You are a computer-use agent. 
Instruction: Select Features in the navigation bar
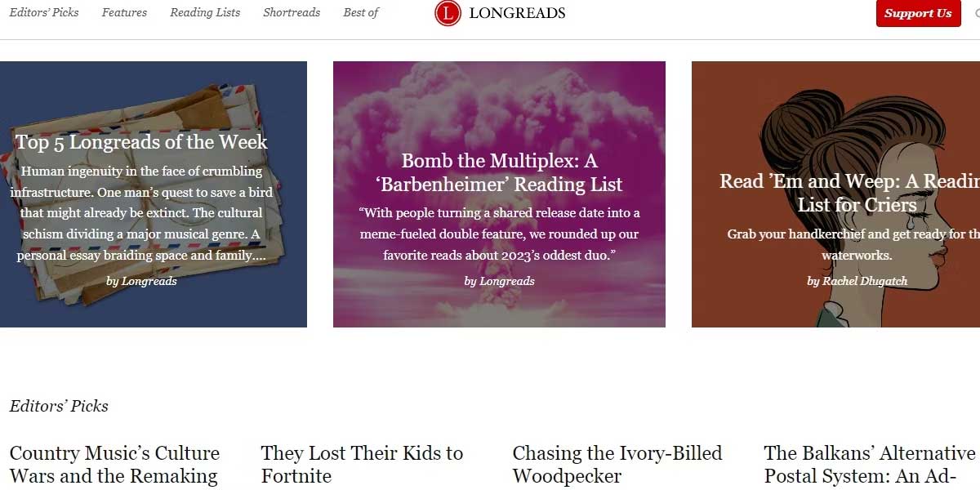123,12
